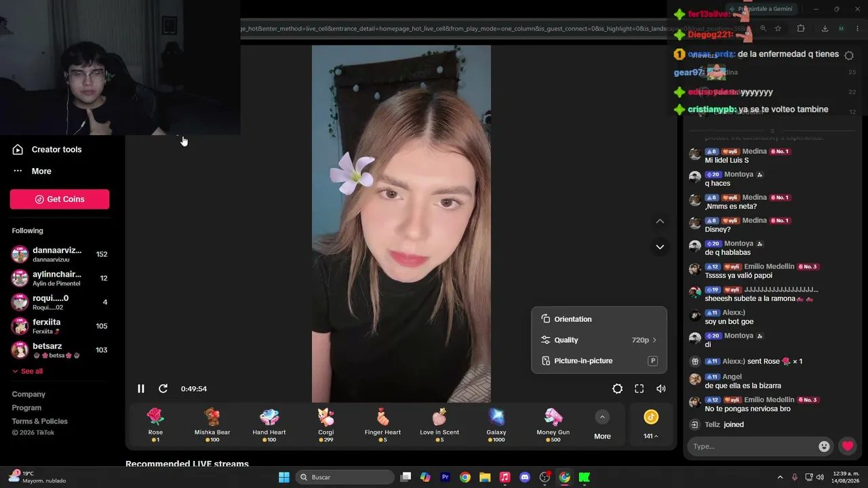
Task: Click the Pregúntale a Gemini button
Action: click(x=759, y=9)
